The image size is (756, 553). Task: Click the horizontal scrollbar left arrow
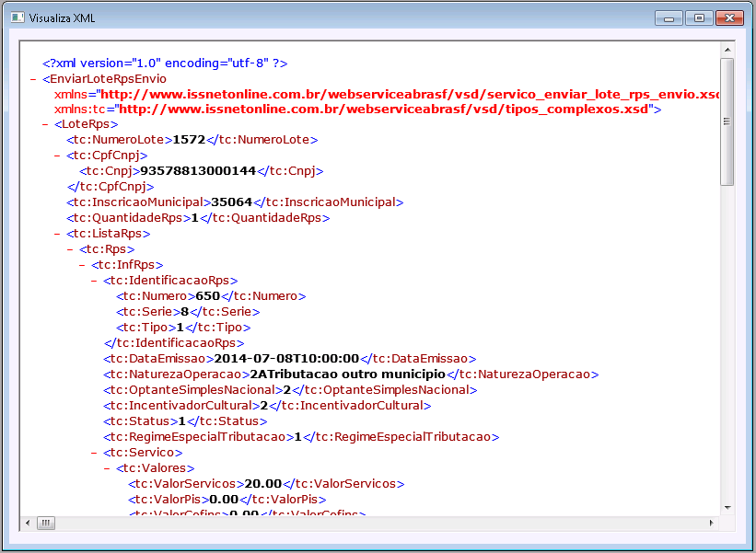28,523
